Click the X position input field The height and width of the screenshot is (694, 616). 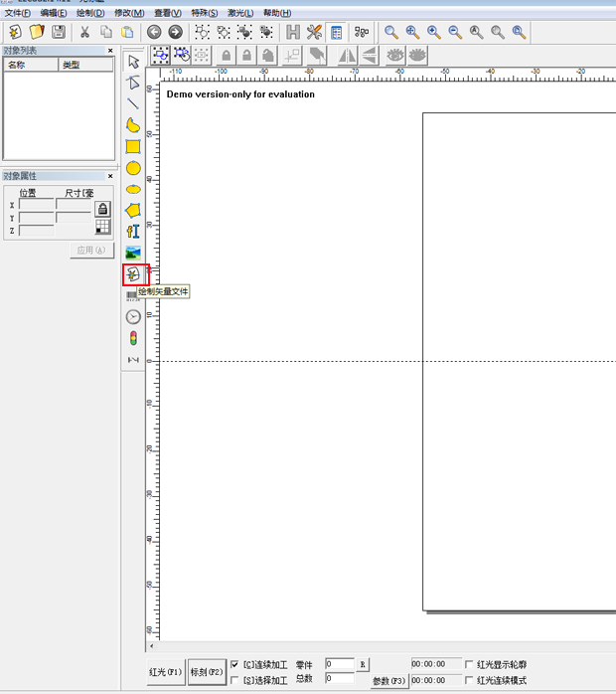pyautogui.click(x=37, y=205)
